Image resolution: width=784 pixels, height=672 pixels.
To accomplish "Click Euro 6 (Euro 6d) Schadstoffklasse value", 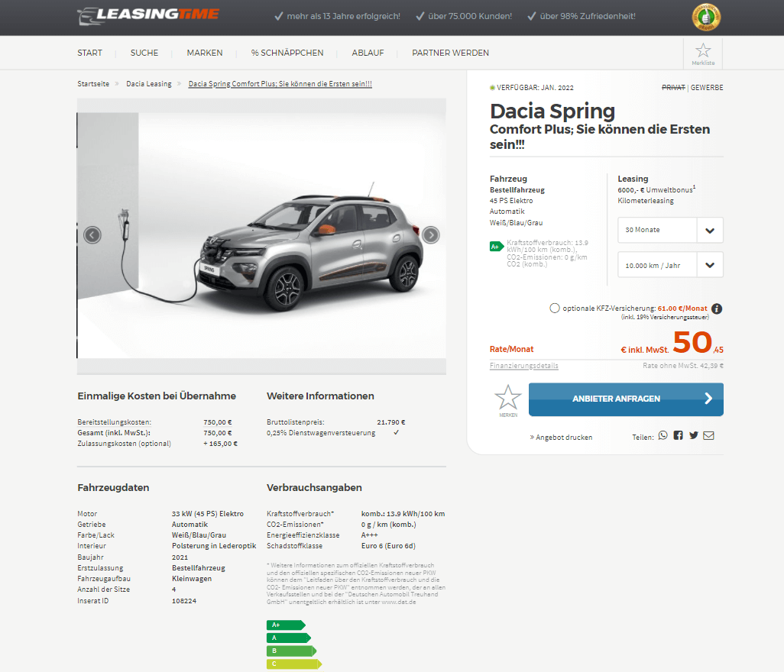I will point(388,546).
